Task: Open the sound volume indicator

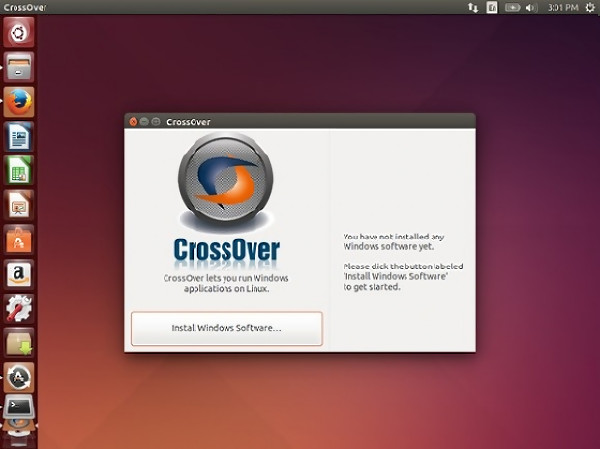Action: pos(531,8)
